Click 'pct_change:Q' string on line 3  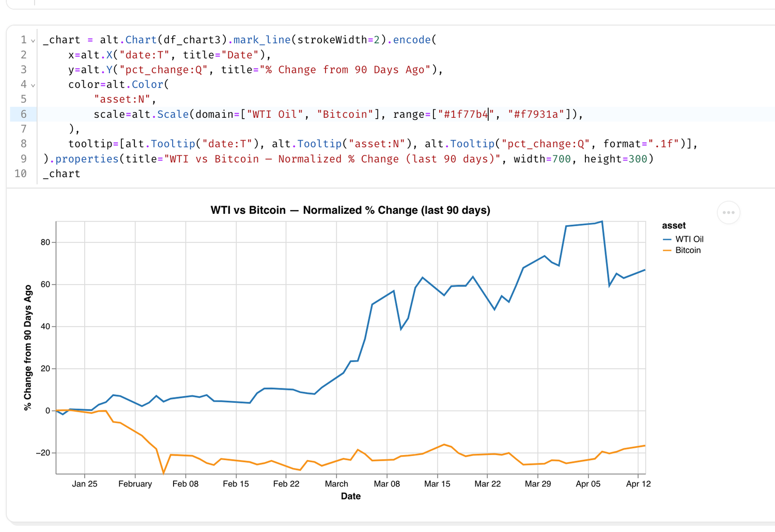164,70
